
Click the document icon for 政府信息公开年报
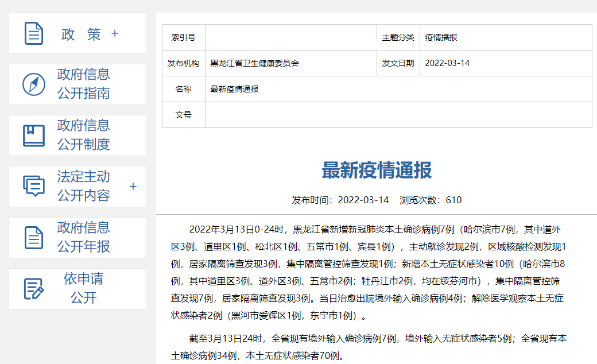pos(34,238)
